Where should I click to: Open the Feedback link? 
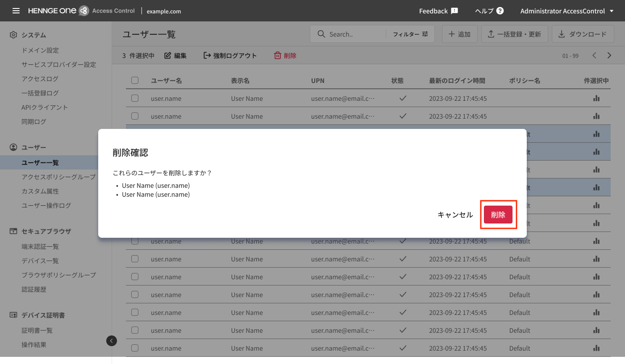coord(438,11)
